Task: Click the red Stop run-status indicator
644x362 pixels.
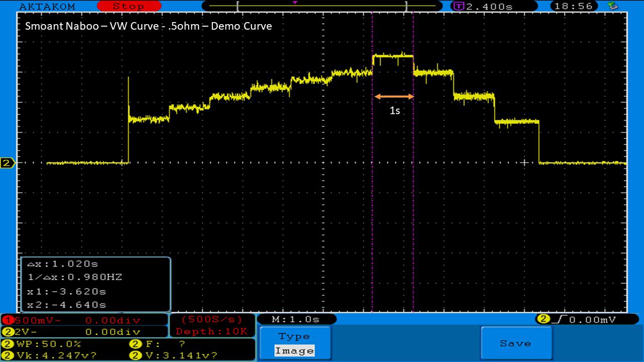Action: [x=129, y=6]
